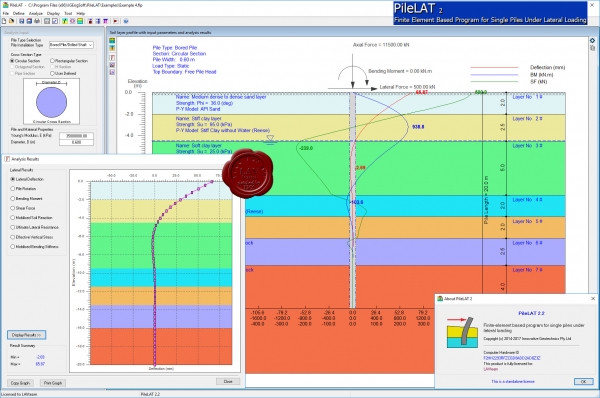Screen dimensions: 600x398
Task: Click the bottom report icon in side strip
Action: [112, 72]
